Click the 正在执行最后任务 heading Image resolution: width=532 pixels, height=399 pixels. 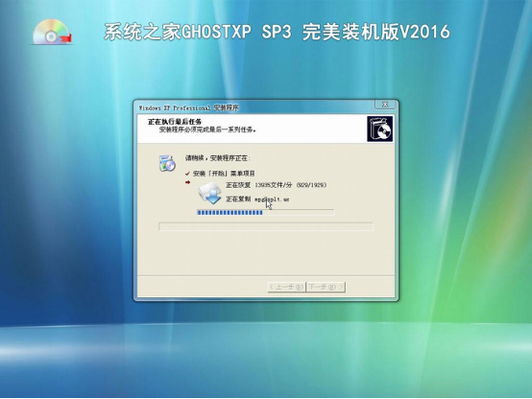175,122
